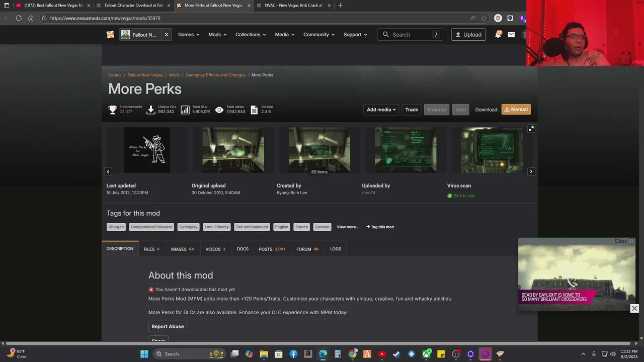The image size is (644, 362).
Task: Expand the Games menu
Action: coord(189,35)
